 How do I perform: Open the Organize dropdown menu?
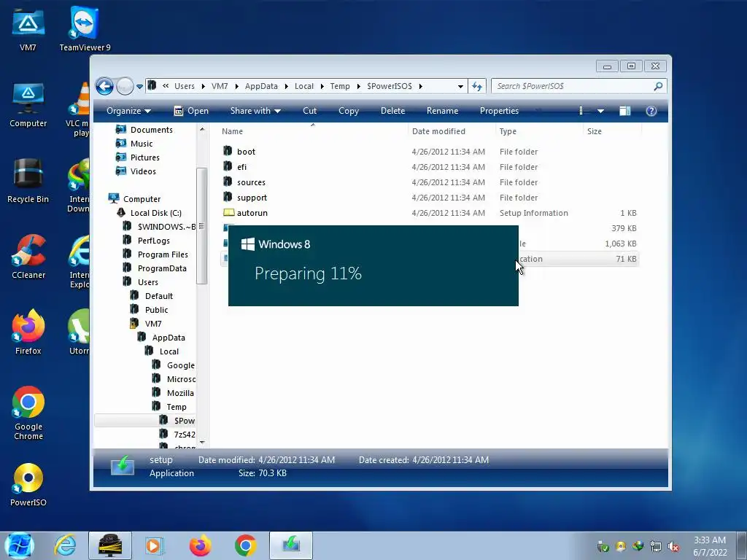pos(128,111)
